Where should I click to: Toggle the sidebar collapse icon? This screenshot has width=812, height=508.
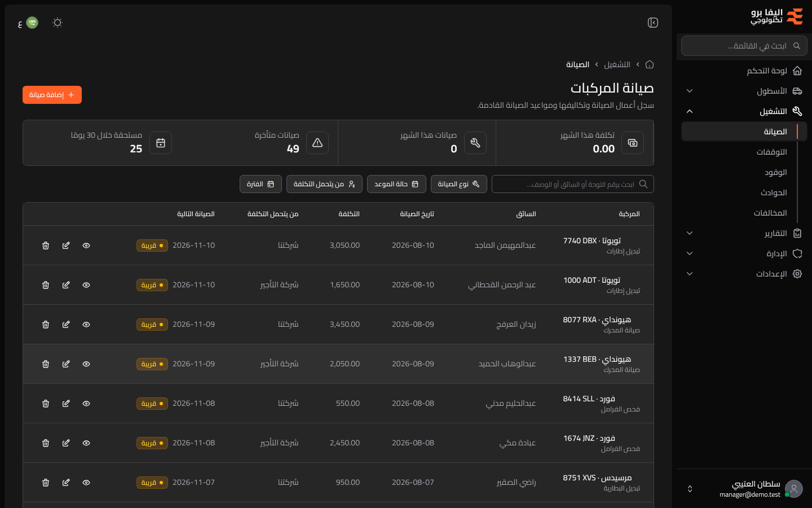(653, 23)
